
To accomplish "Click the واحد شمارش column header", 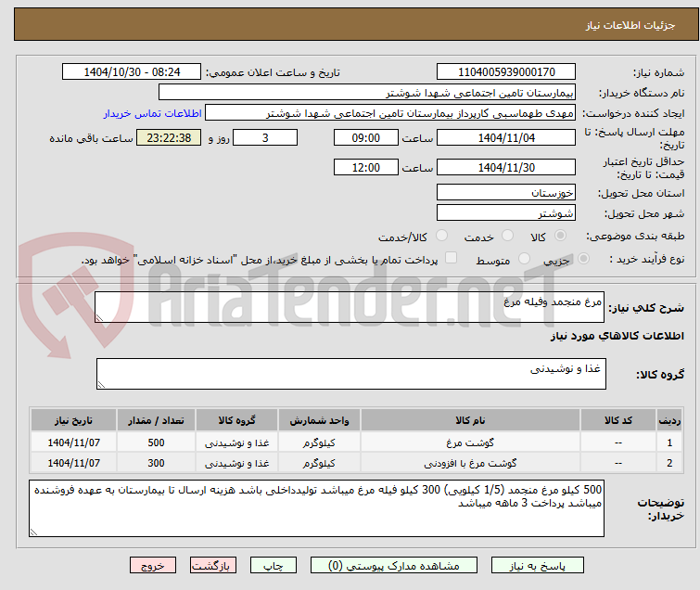I will tap(319, 420).
